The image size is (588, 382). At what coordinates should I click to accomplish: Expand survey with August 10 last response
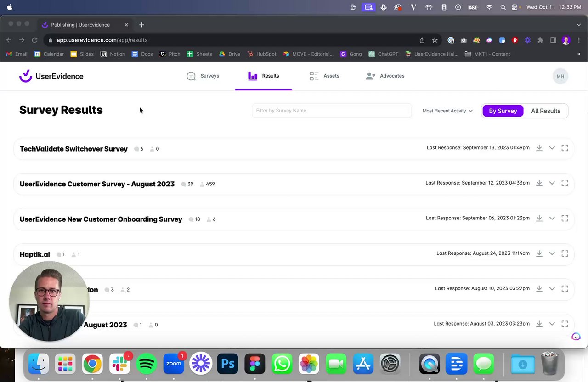pyautogui.click(x=552, y=289)
